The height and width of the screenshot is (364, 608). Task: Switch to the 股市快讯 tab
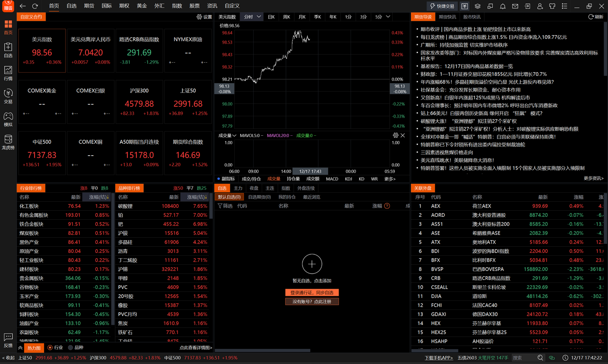472,17
